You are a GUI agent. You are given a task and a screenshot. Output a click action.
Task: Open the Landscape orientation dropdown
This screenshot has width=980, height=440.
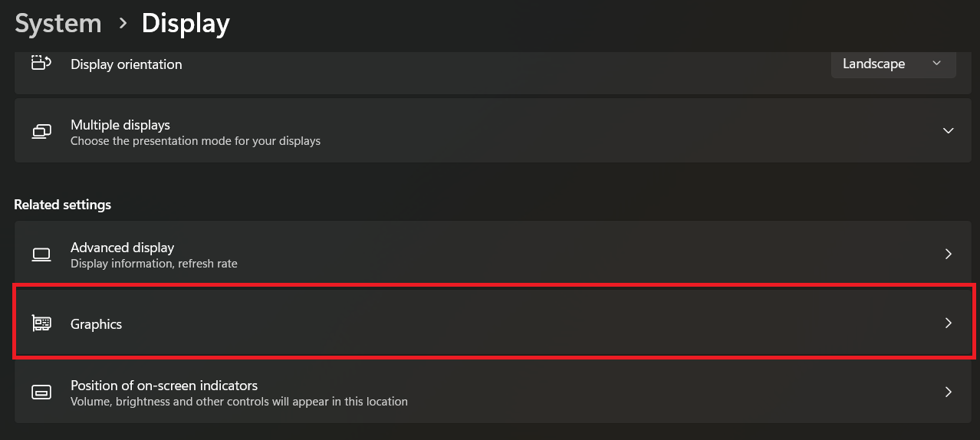893,64
